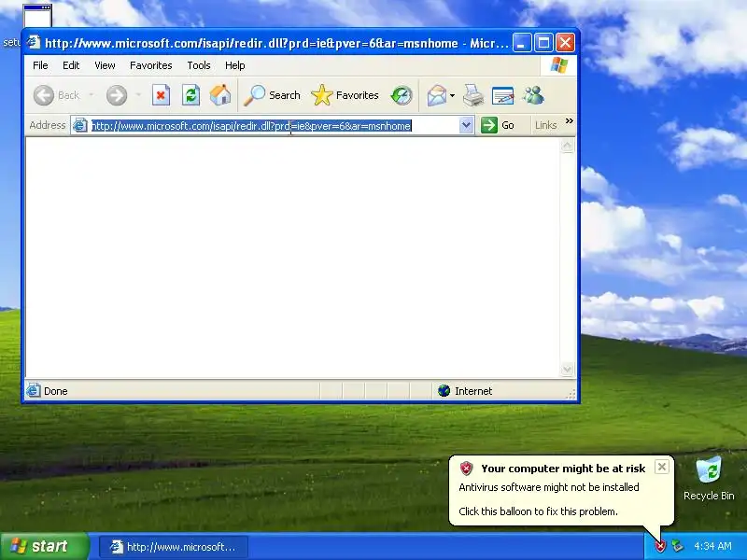Maximize the Internet Explorer window
The height and width of the screenshot is (560, 747).
[543, 43]
